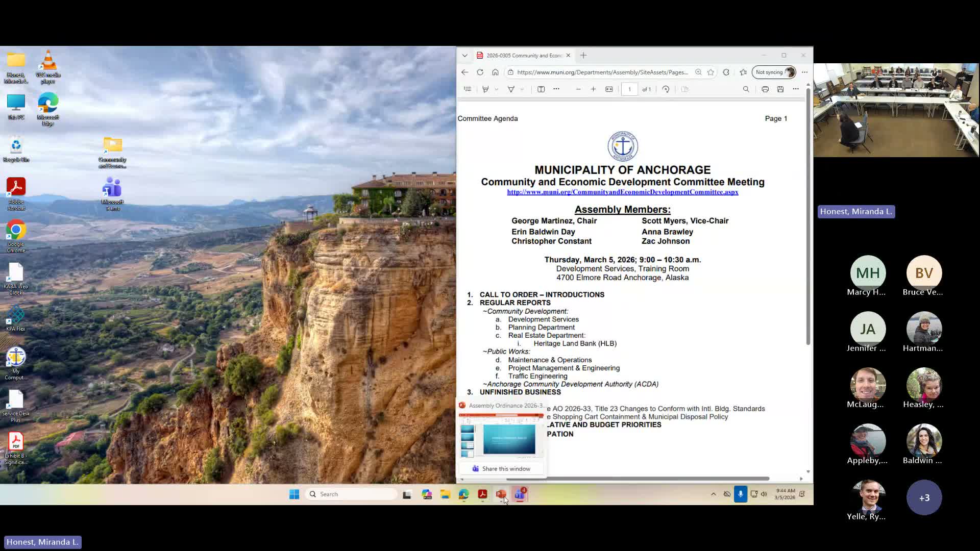
Task: Add this page to favorites
Action: 710,72
